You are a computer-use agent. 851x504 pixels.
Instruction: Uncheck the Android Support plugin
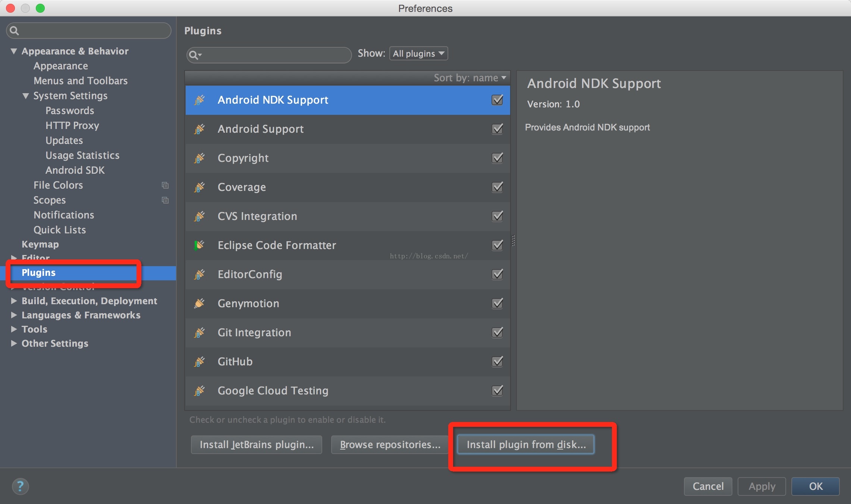pyautogui.click(x=497, y=129)
